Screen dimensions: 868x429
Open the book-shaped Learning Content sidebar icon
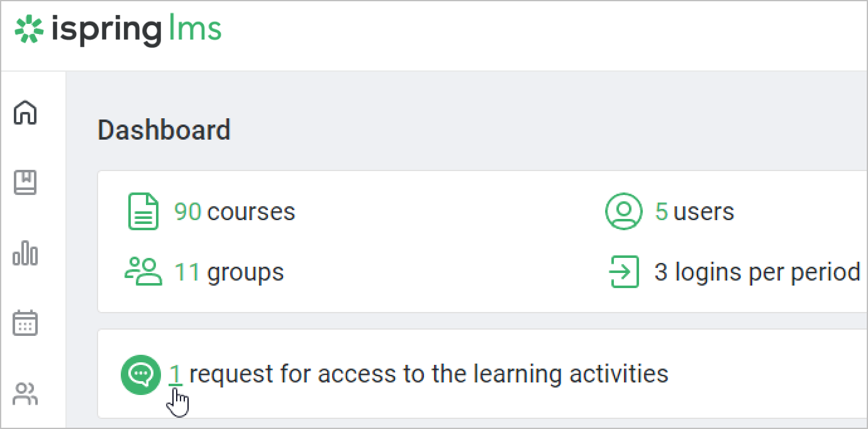[x=25, y=183]
